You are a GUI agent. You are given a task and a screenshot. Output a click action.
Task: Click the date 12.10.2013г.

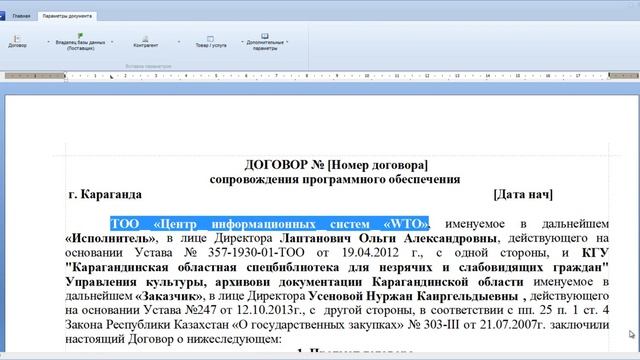click(268, 310)
